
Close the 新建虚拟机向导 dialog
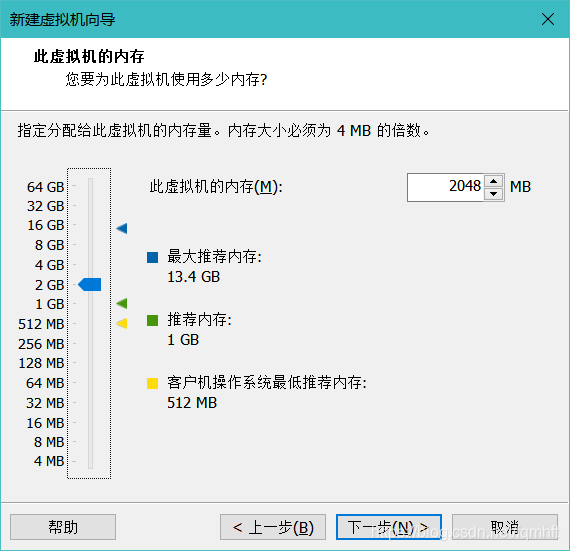click(547, 19)
